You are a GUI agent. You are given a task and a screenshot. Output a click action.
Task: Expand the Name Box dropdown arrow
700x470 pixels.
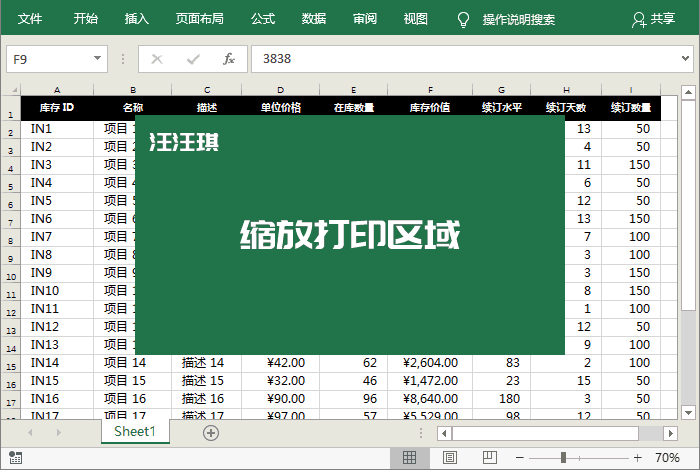(x=97, y=58)
